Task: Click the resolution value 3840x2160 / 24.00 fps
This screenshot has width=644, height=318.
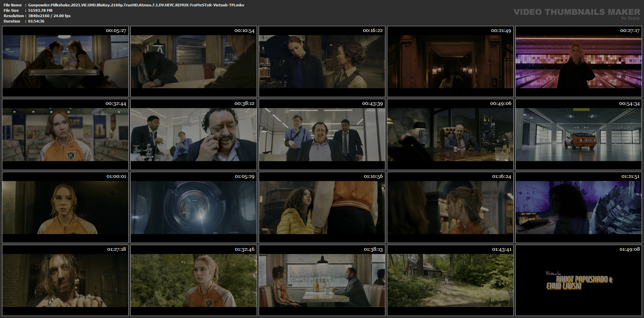Action: tap(49, 16)
